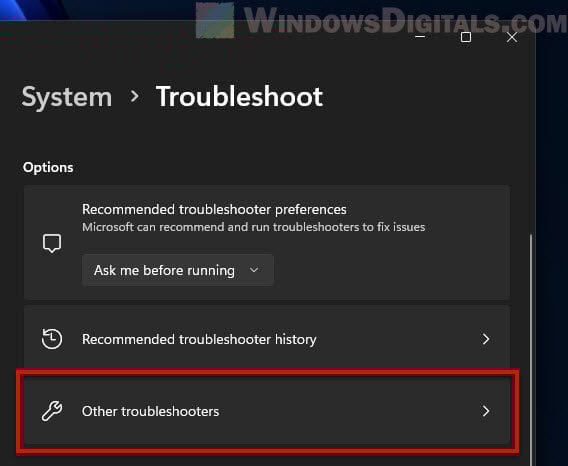This screenshot has height=466, width=568.
Task: Open the Other troubleshooters option
Action: point(267,411)
